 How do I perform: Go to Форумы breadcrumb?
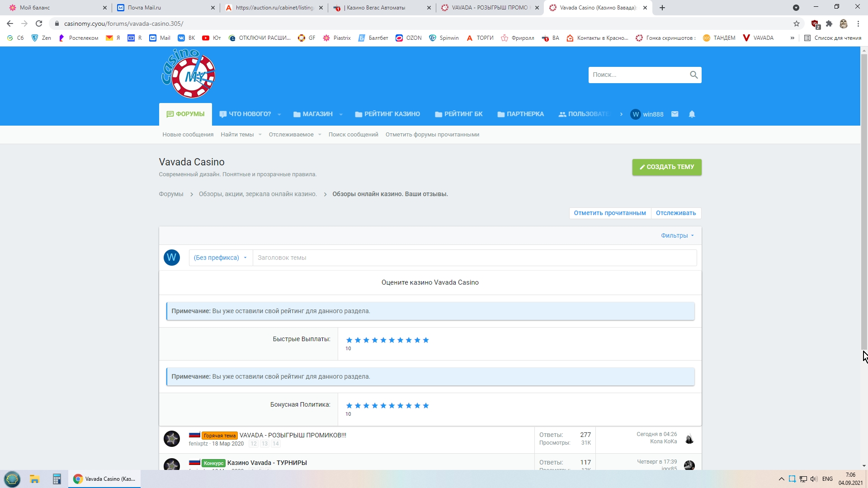(x=171, y=194)
